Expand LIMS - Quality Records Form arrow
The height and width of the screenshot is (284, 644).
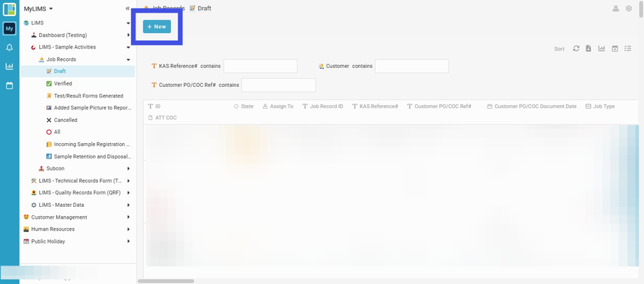(129, 193)
